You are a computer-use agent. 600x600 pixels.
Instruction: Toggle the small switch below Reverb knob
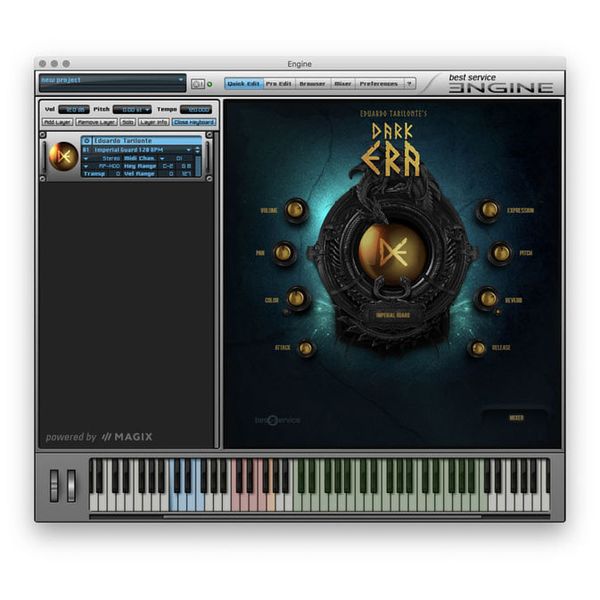498,312
